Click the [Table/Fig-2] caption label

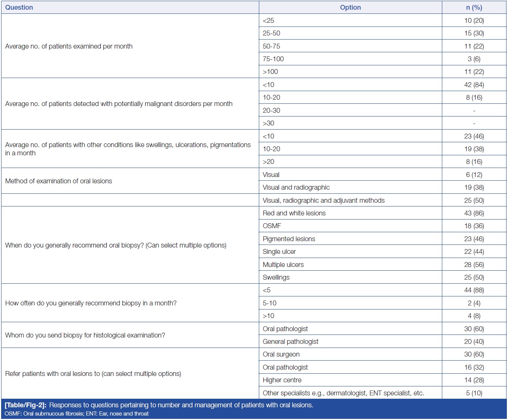(x=25, y=405)
